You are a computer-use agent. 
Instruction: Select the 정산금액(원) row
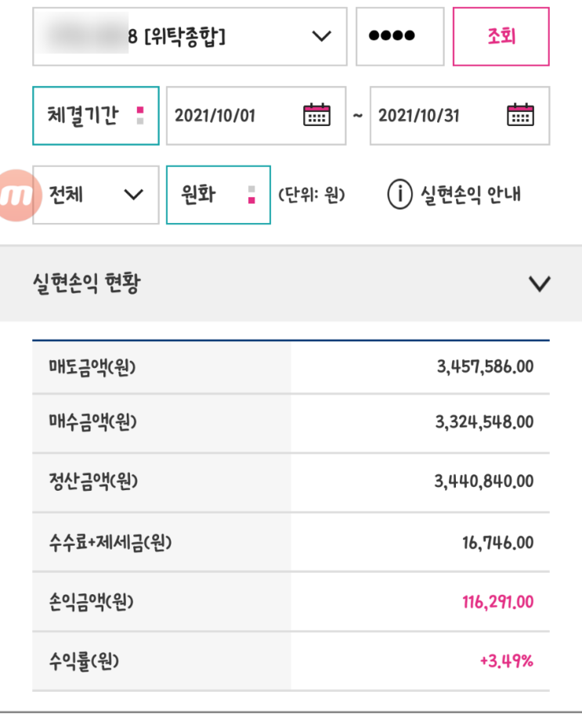click(291, 481)
